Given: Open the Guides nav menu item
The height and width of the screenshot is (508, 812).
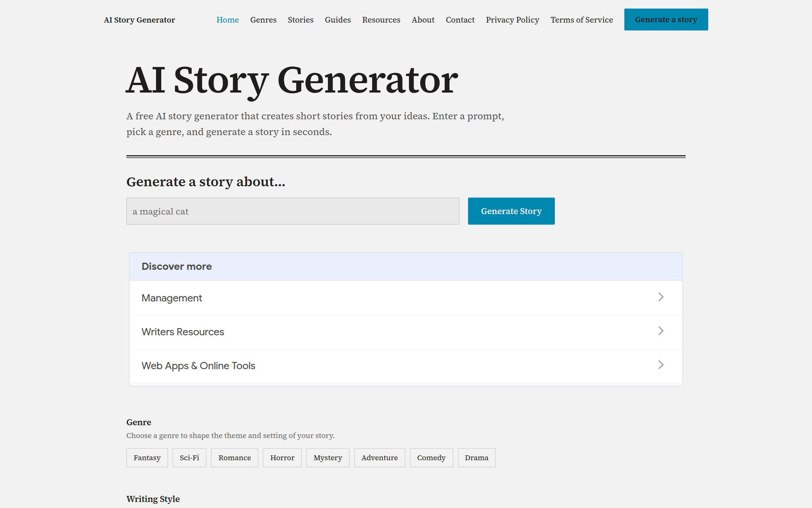Looking at the screenshot, I should point(338,20).
